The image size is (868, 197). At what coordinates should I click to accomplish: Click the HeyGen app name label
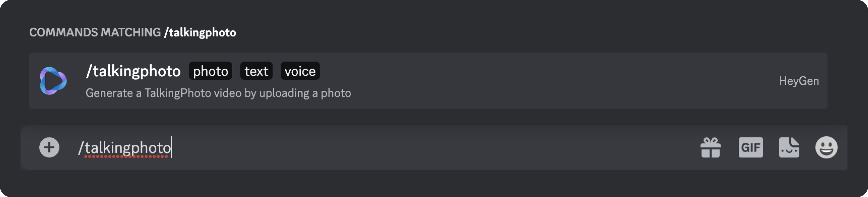click(799, 81)
